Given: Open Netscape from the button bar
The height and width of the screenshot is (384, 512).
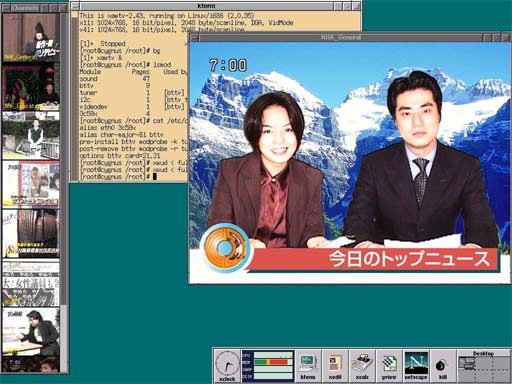Looking at the screenshot, I should 416,366.
